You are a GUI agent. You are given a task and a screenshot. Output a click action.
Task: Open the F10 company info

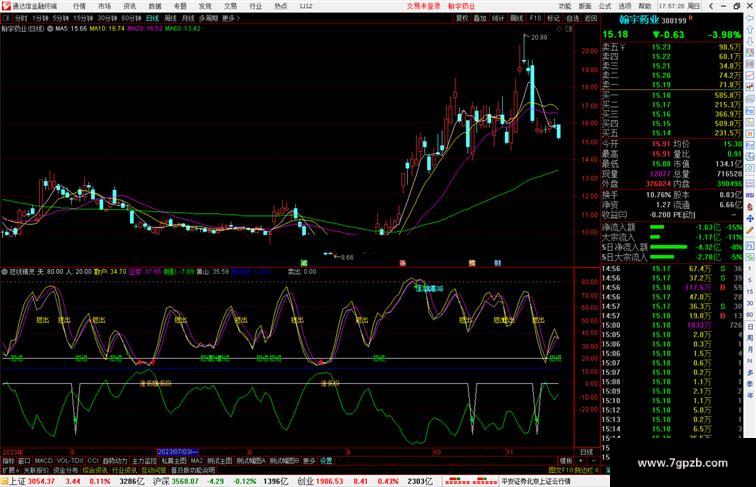[x=535, y=18]
